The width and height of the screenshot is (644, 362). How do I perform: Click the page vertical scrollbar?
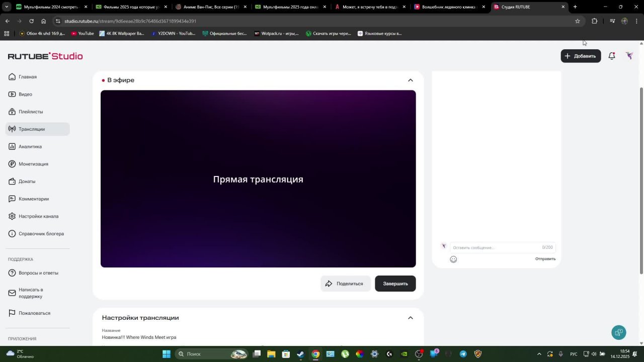(x=641, y=181)
